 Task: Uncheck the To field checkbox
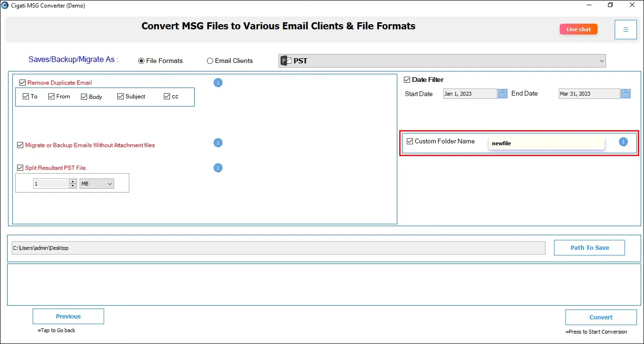pos(26,97)
